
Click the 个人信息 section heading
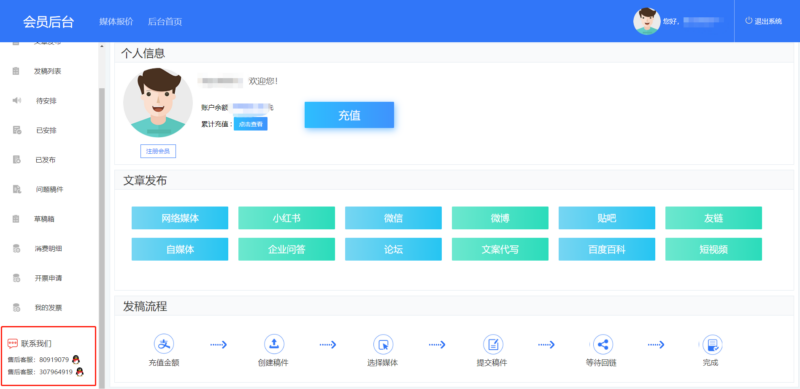tap(143, 53)
